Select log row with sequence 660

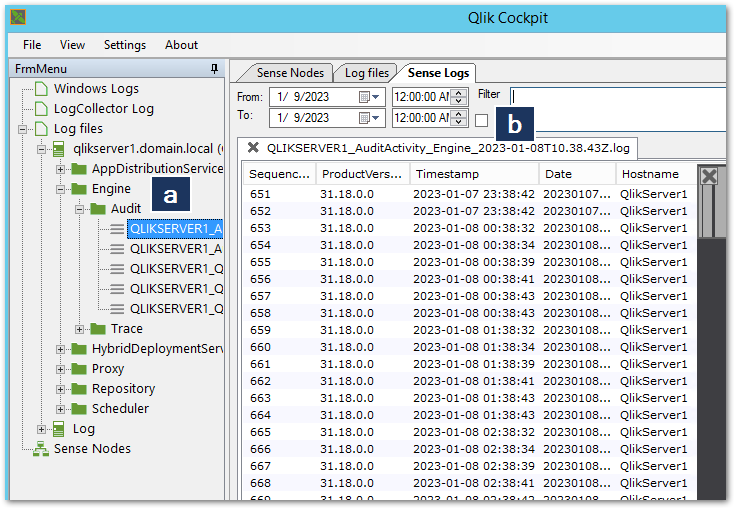pos(469,347)
